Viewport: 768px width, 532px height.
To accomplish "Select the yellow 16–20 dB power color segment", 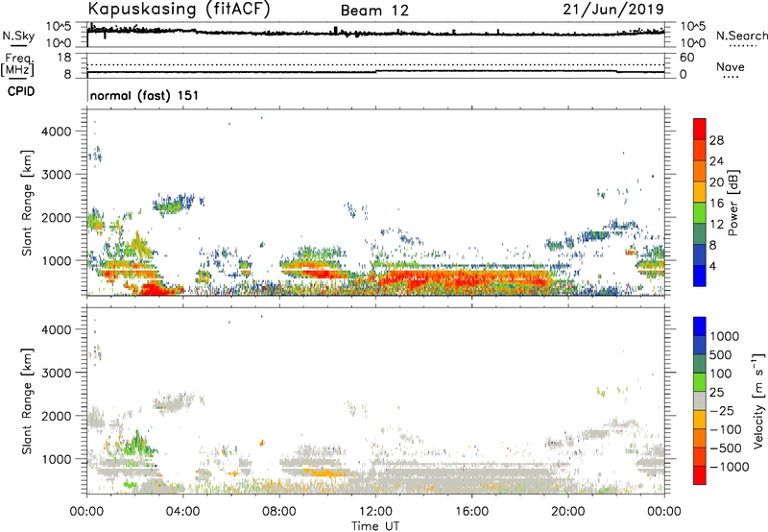I will 700,192.
